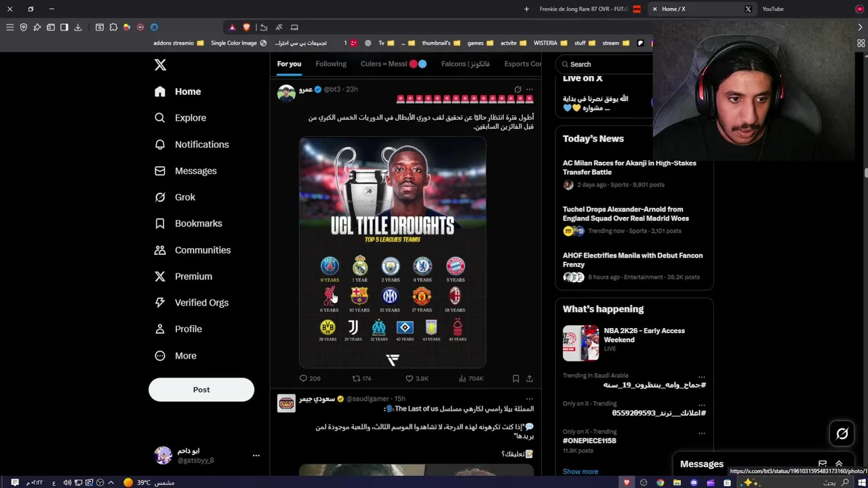Open the games bookmarks folder
Screen dimensions: 868x488
click(x=480, y=43)
